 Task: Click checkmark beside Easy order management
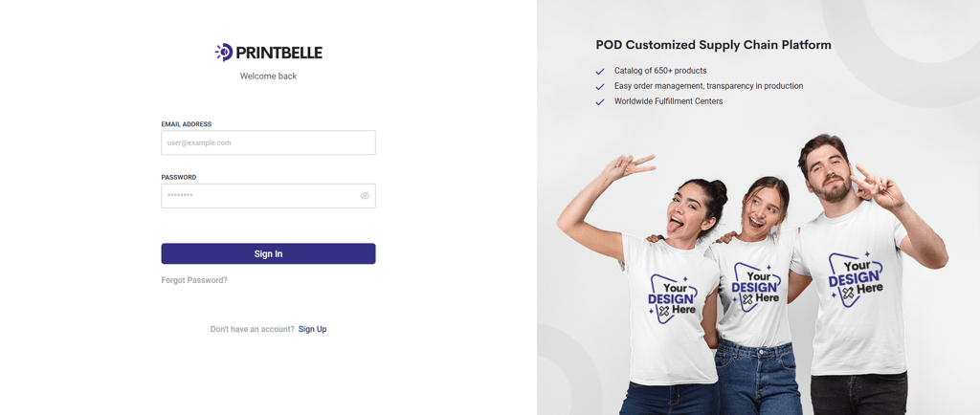tap(600, 87)
